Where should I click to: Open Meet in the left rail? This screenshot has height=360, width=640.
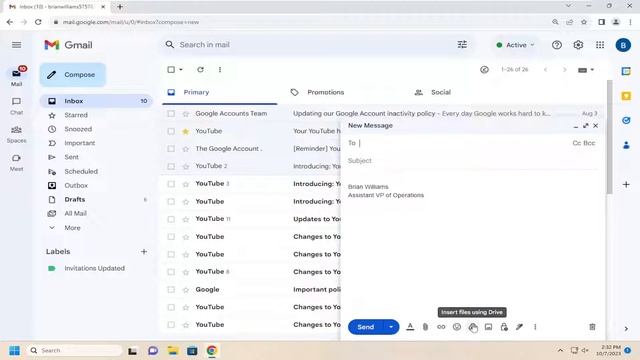point(16,162)
